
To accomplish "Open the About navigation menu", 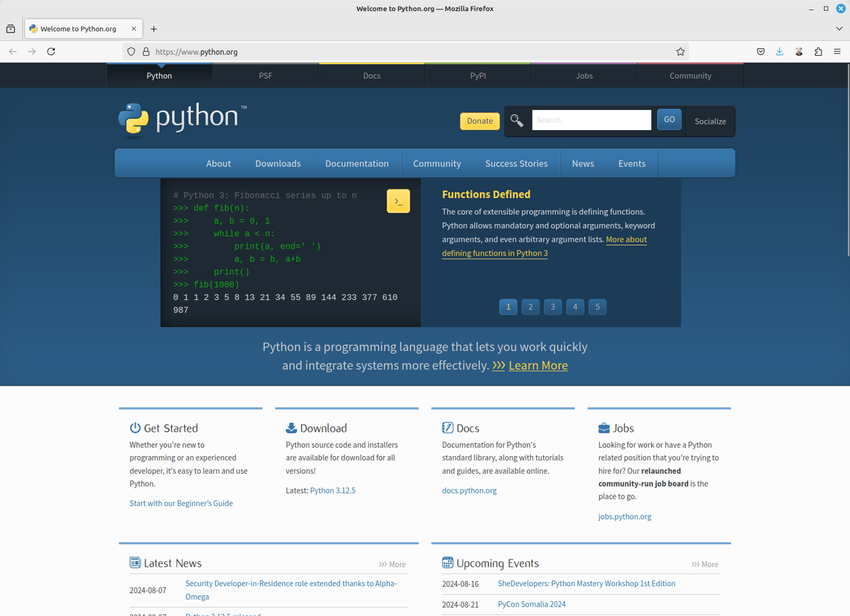I will (x=219, y=163).
